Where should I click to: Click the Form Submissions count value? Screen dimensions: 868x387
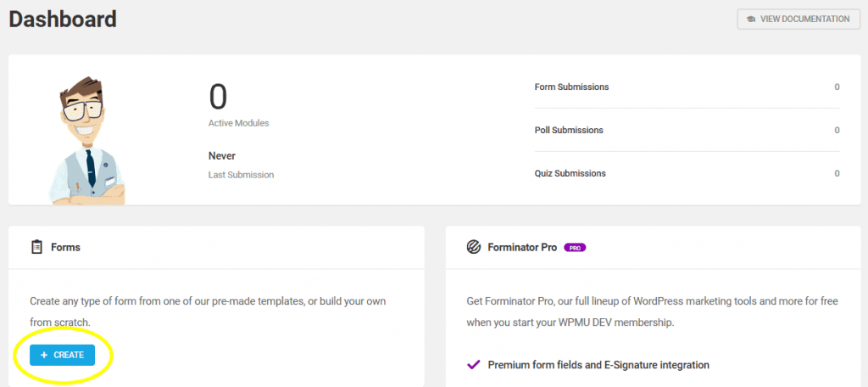click(x=837, y=87)
